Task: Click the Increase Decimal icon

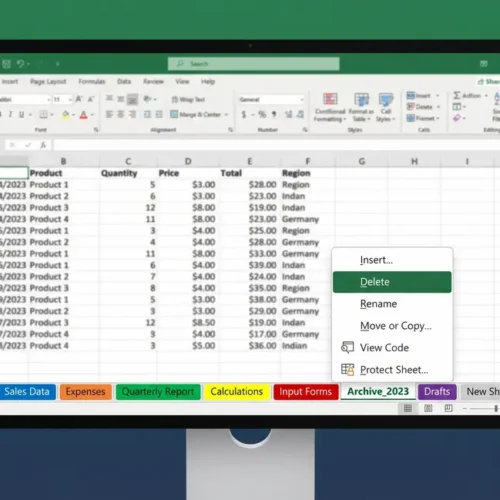Action: [288, 115]
